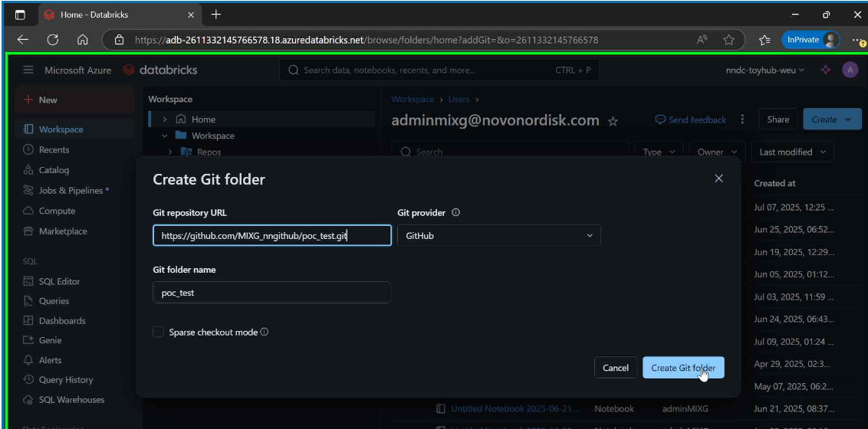Click the Queries sidebar icon
Image resolution: width=868 pixels, height=429 pixels.
[x=28, y=301]
